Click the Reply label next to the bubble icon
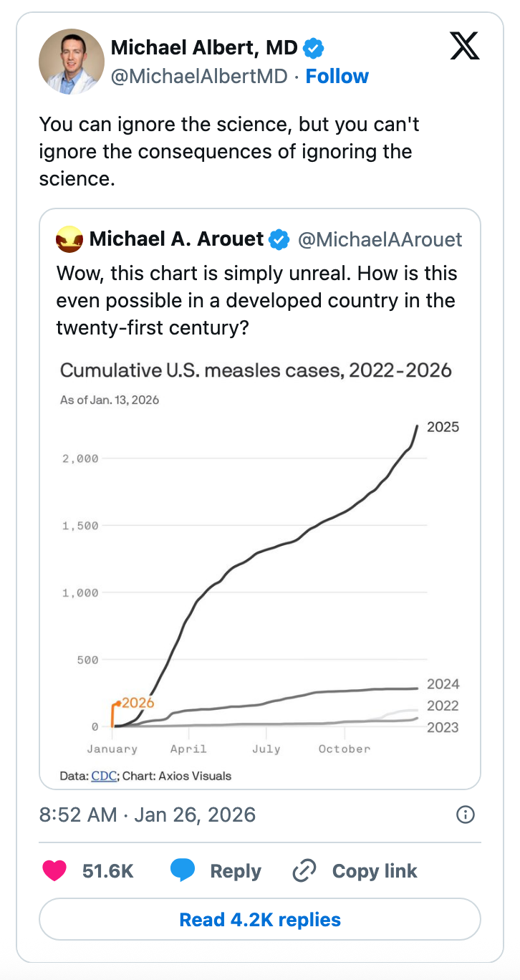The width and height of the screenshot is (520, 980). [237, 870]
